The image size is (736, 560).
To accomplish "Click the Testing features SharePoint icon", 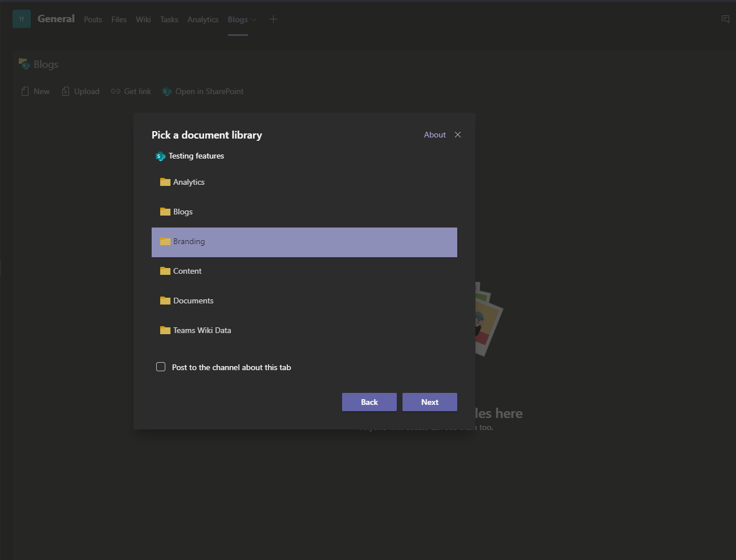I will [x=160, y=156].
